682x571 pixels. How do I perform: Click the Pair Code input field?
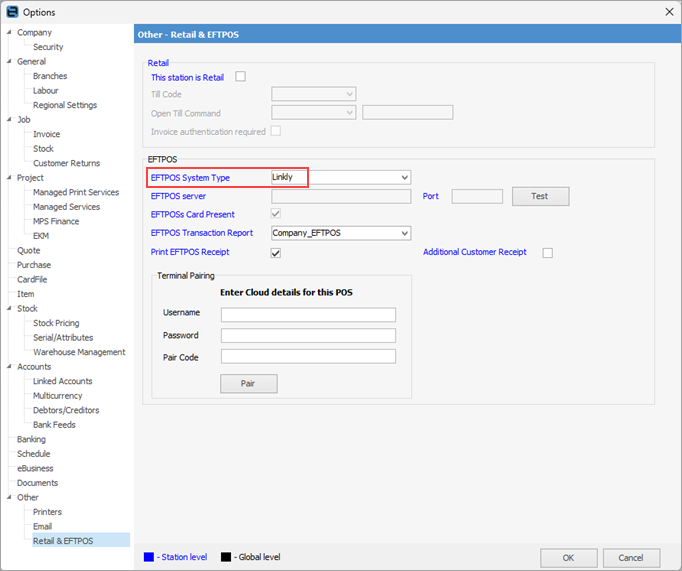pos(308,356)
